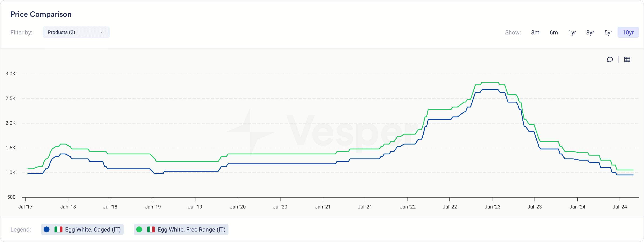This screenshot has width=644, height=242.
Task: Click the Price Comparison heading
Action: pos(41,14)
